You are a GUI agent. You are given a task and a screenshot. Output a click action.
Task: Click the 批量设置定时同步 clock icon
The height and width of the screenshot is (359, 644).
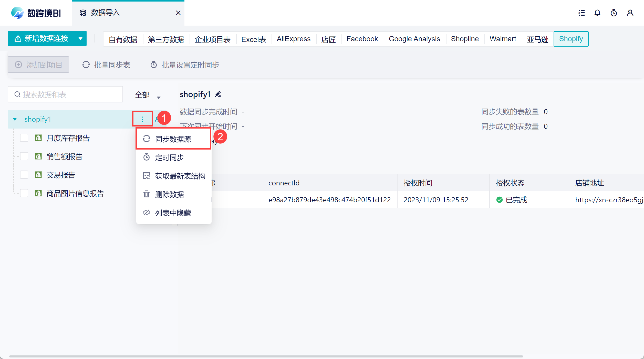[x=154, y=65]
